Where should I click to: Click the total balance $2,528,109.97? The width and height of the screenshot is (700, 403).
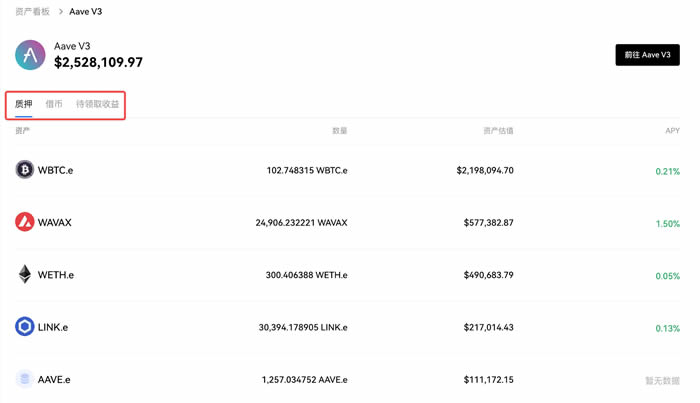98,63
